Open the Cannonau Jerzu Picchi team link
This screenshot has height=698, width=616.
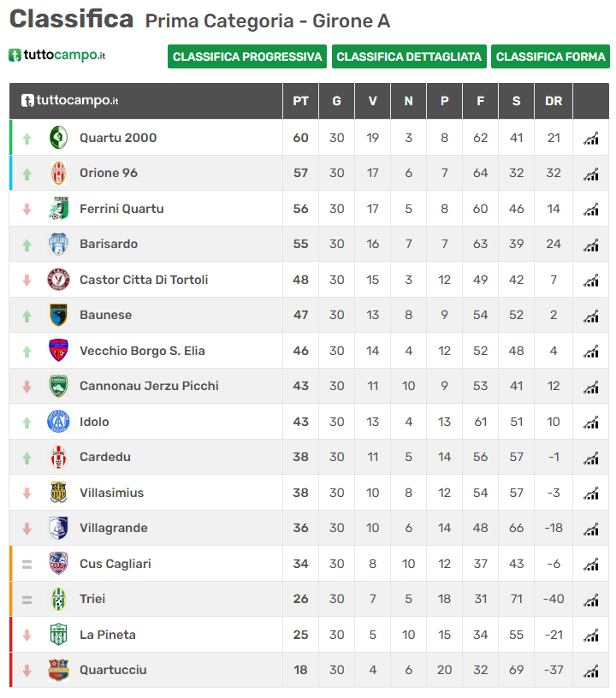(x=149, y=386)
